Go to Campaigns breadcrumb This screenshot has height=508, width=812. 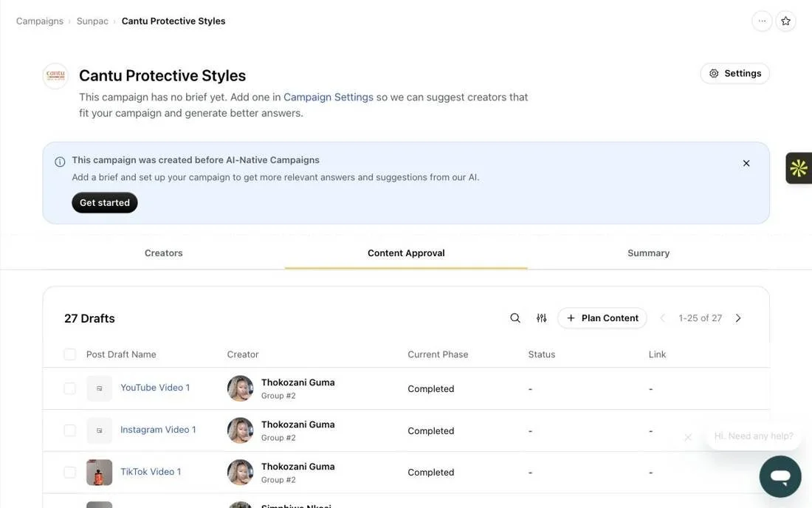tap(39, 21)
